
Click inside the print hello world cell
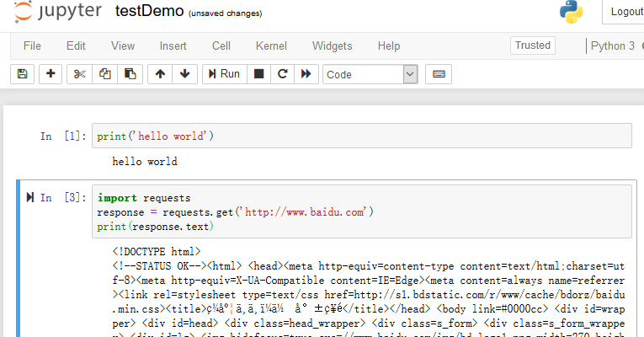click(361, 136)
